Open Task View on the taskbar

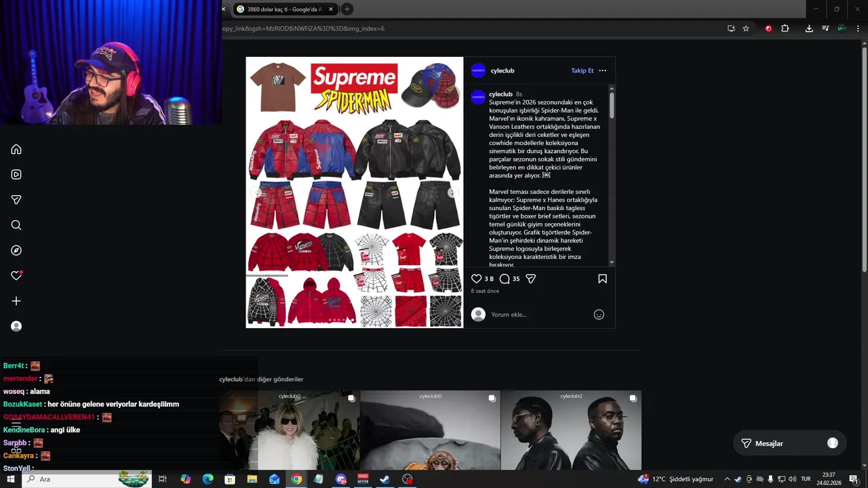pos(163,479)
